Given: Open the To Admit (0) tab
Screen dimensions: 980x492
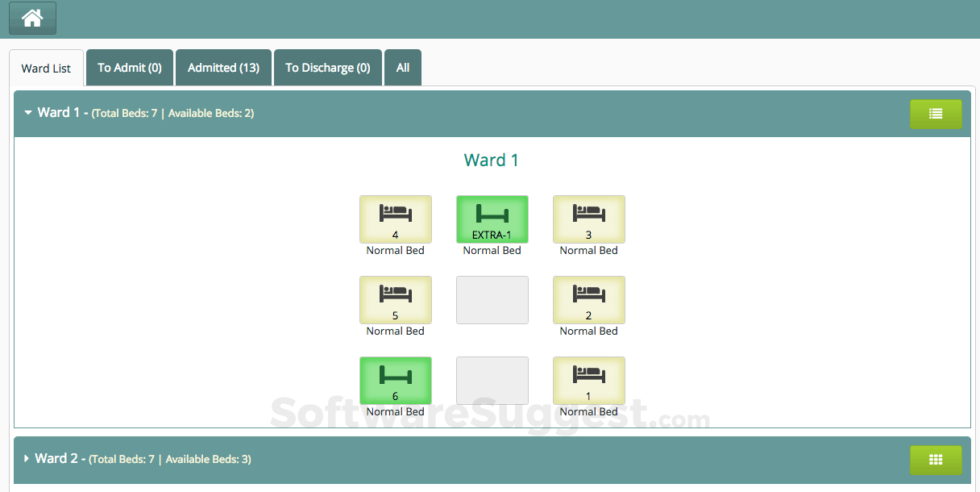Looking at the screenshot, I should (130, 68).
